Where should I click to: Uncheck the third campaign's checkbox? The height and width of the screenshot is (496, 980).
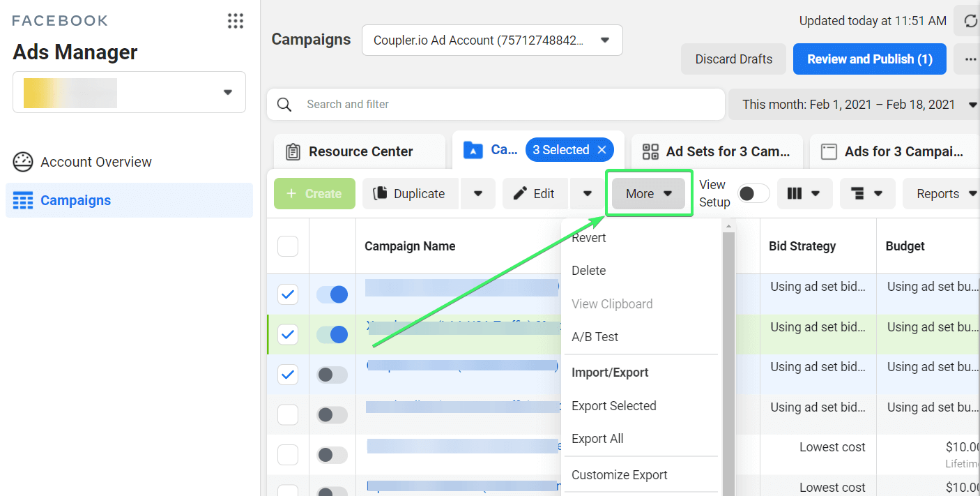[288, 375]
